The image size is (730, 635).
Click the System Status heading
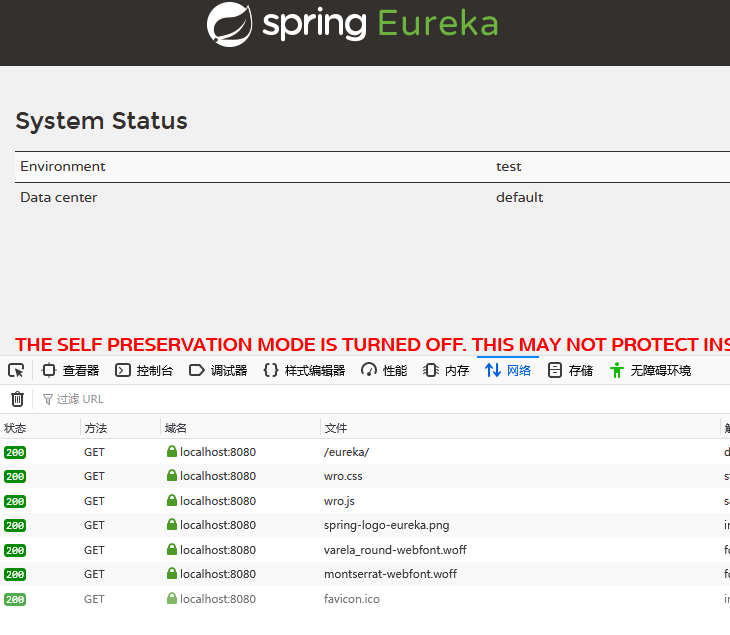101,122
